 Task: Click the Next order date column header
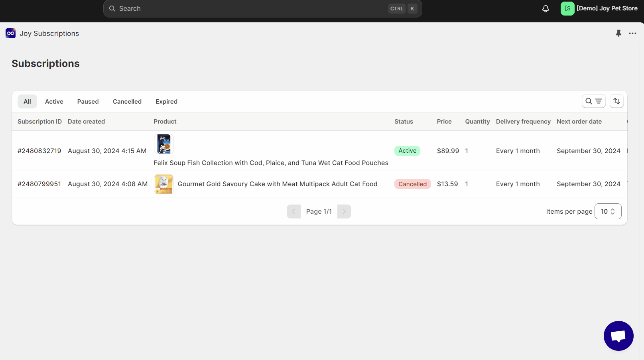pos(579,122)
